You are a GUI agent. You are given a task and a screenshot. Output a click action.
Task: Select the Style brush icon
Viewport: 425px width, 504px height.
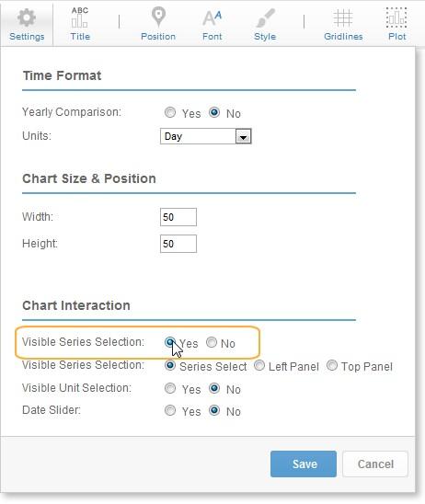click(265, 18)
